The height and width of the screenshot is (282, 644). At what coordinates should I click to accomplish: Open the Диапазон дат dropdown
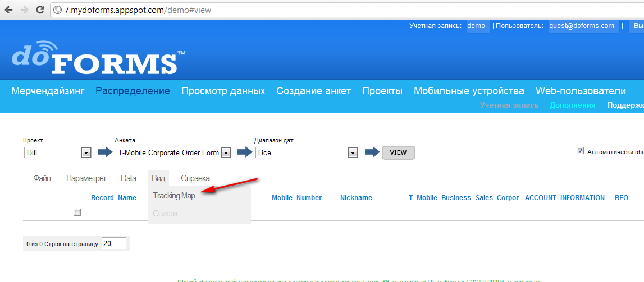tap(307, 152)
